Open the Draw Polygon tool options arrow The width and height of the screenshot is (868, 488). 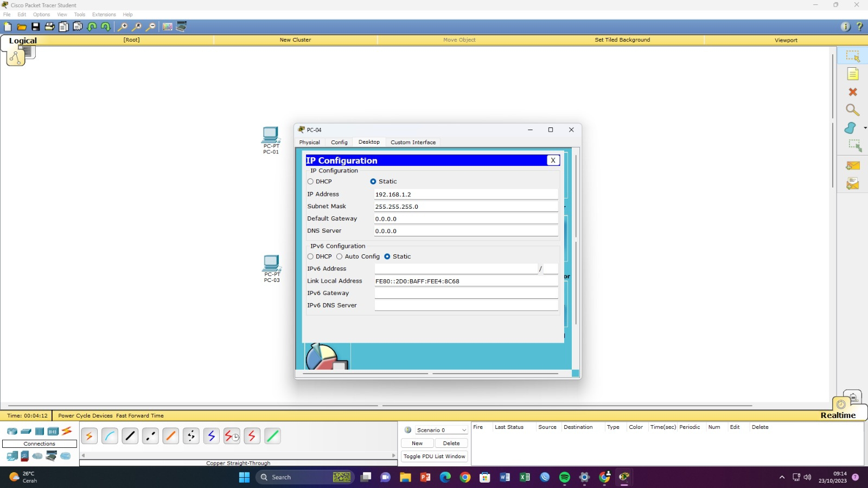[x=865, y=128]
